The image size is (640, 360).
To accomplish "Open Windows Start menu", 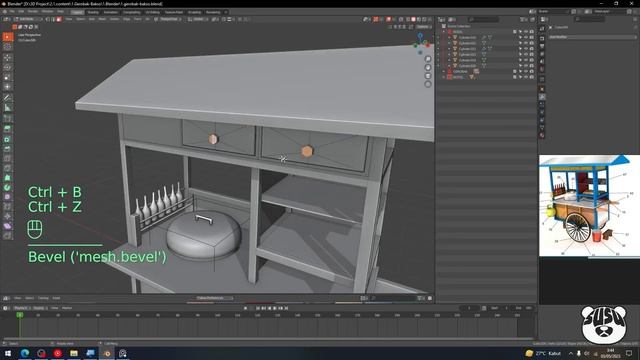I will tap(8, 353).
